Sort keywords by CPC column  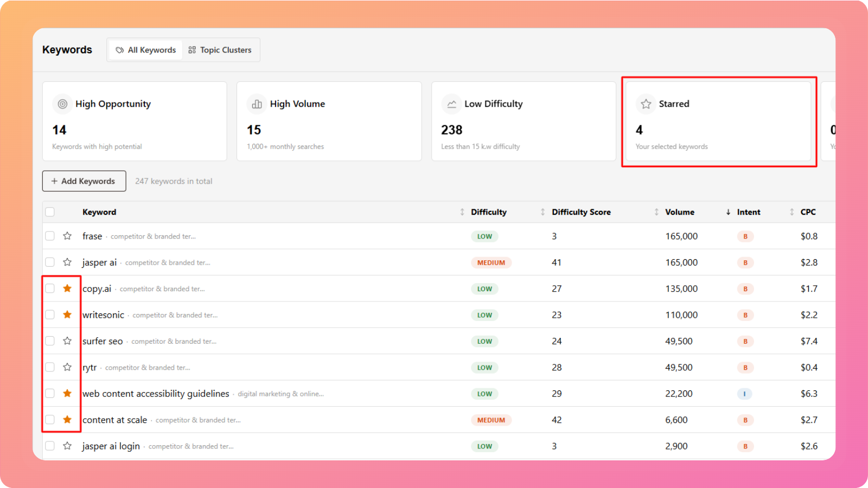pyautogui.click(x=807, y=212)
